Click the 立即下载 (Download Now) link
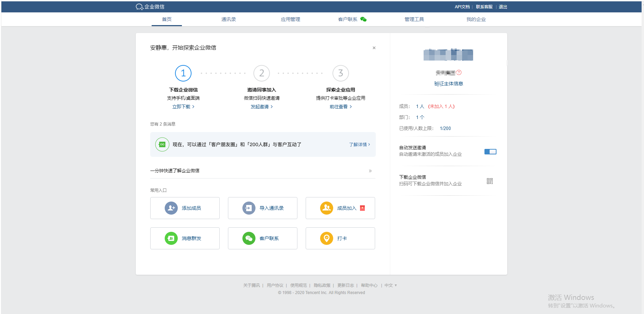This screenshot has height=314, width=644. point(183,107)
